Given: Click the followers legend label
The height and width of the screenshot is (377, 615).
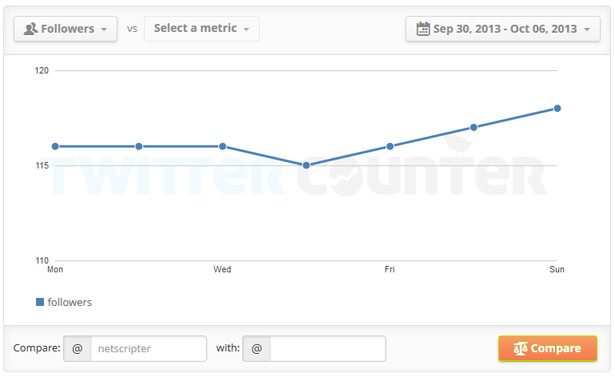Looking at the screenshot, I should pyautogui.click(x=69, y=302).
